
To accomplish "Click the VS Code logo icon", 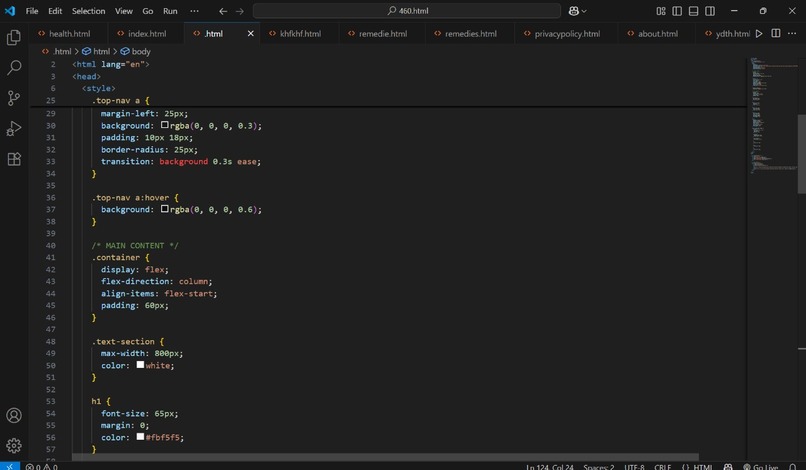I will point(10,11).
